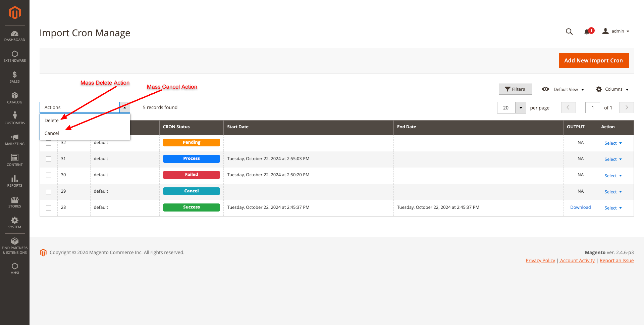This screenshot has width=644, height=325.
Task: Open the Reports sidebar menu
Action: (15, 181)
